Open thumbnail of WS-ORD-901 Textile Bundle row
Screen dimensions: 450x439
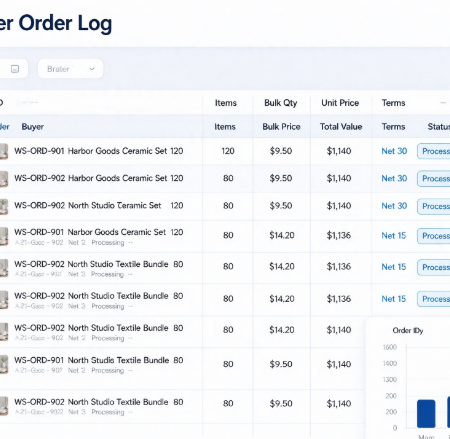click(4, 364)
